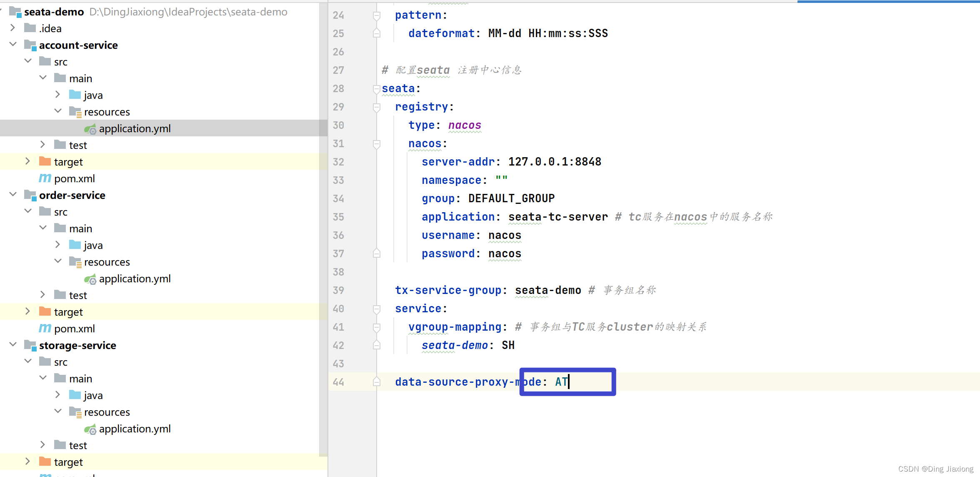
Task: Click the account-service module folder icon
Action: tap(30, 45)
